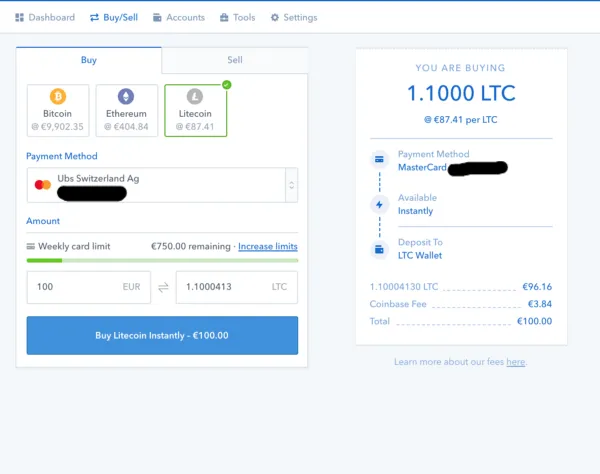Open the Payment Method dropdown
The image size is (600, 474).
[x=162, y=185]
